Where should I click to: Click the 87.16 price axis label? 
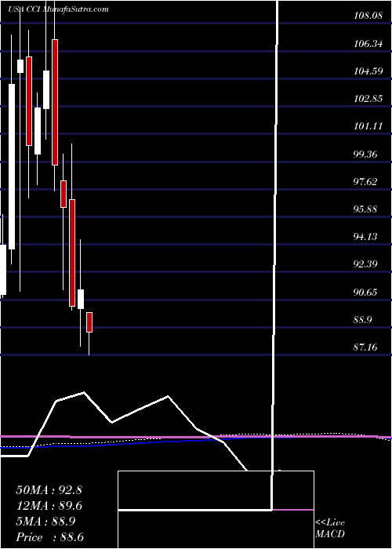pos(365,347)
